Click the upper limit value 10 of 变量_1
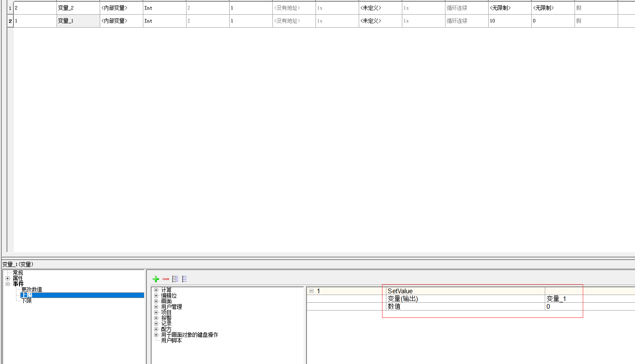The width and height of the screenshot is (635, 364). [x=510, y=21]
